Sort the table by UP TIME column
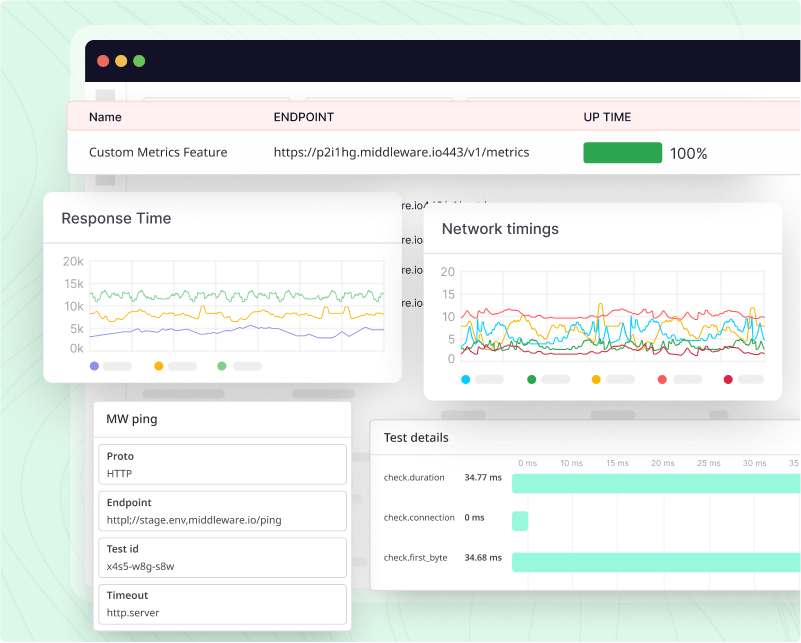Screen dimensions: 801x643 click(x=607, y=117)
